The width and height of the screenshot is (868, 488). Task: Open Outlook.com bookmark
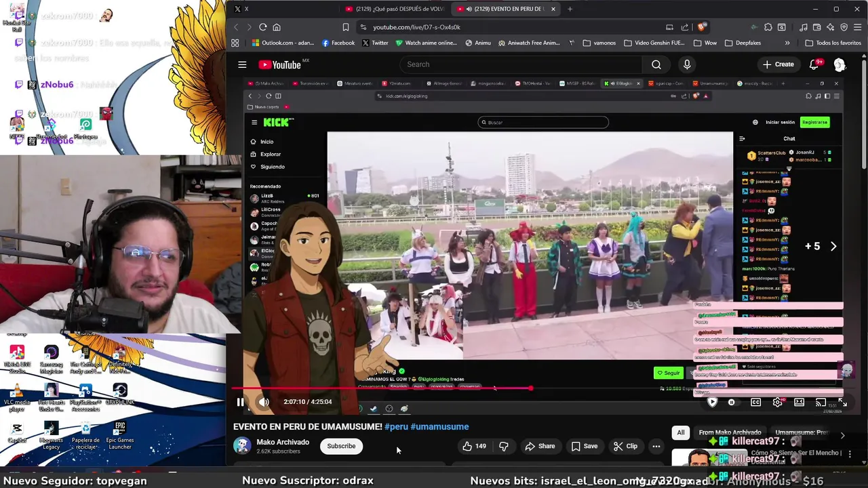click(x=283, y=43)
